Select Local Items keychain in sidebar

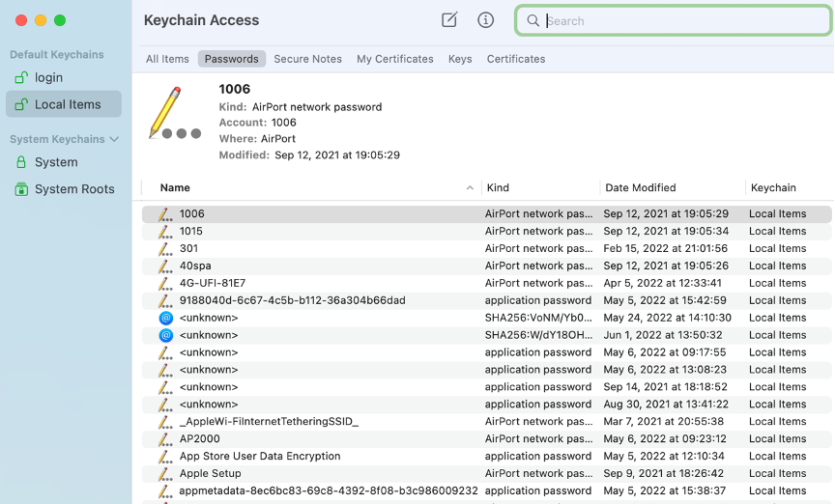click(67, 104)
